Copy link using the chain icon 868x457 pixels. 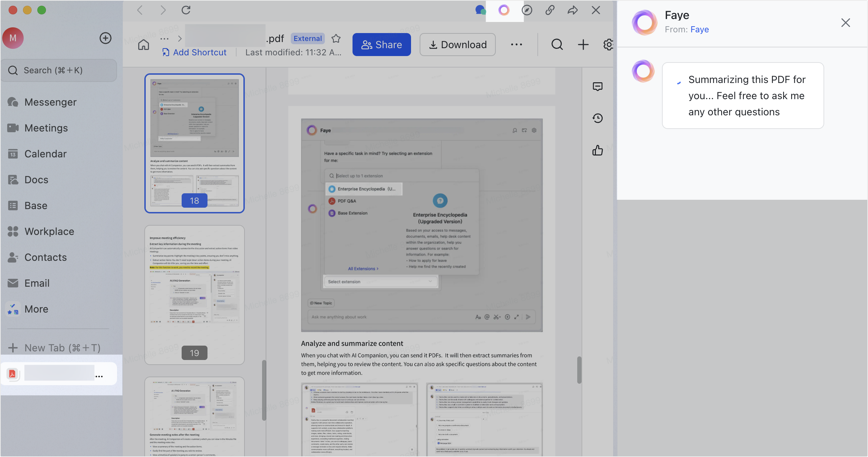tap(550, 10)
